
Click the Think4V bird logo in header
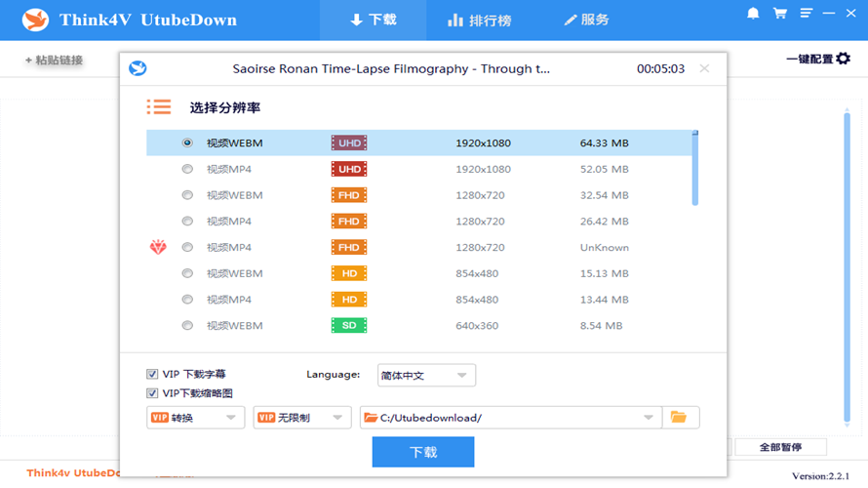35,20
